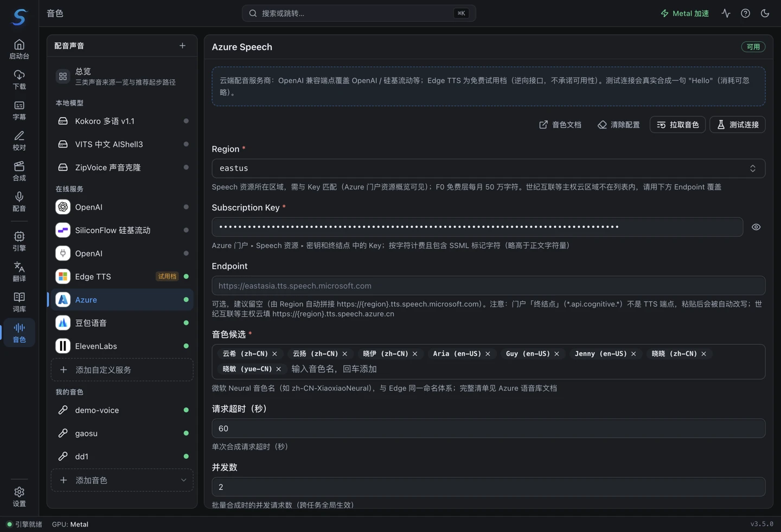Remove Guy (en-US) voice tag
Screen dimensions: 781x532
(556, 354)
